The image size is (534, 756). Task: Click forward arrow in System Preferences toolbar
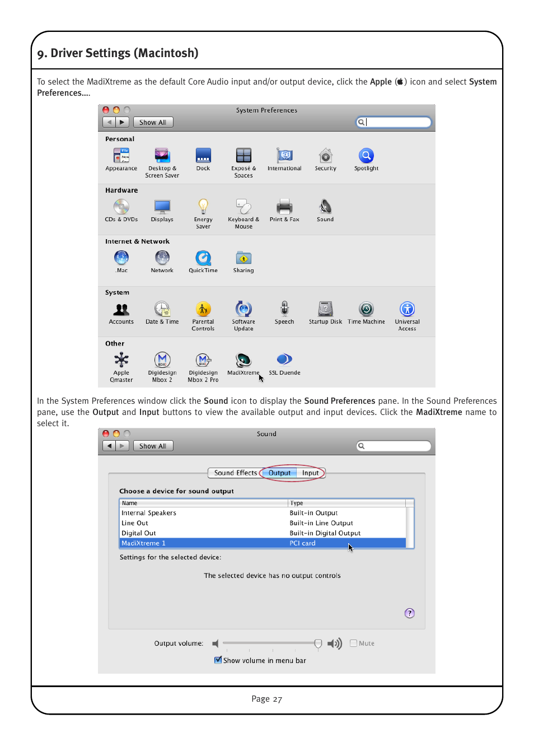point(123,122)
